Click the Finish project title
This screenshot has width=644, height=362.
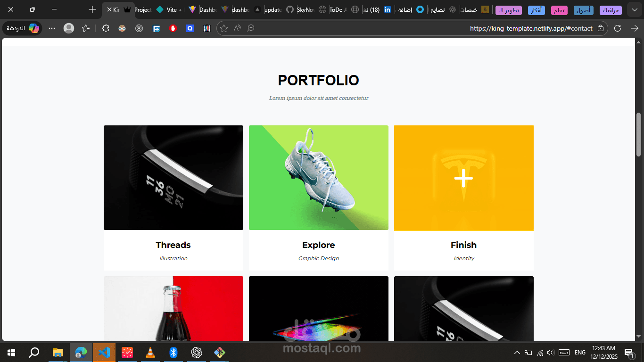point(464,245)
